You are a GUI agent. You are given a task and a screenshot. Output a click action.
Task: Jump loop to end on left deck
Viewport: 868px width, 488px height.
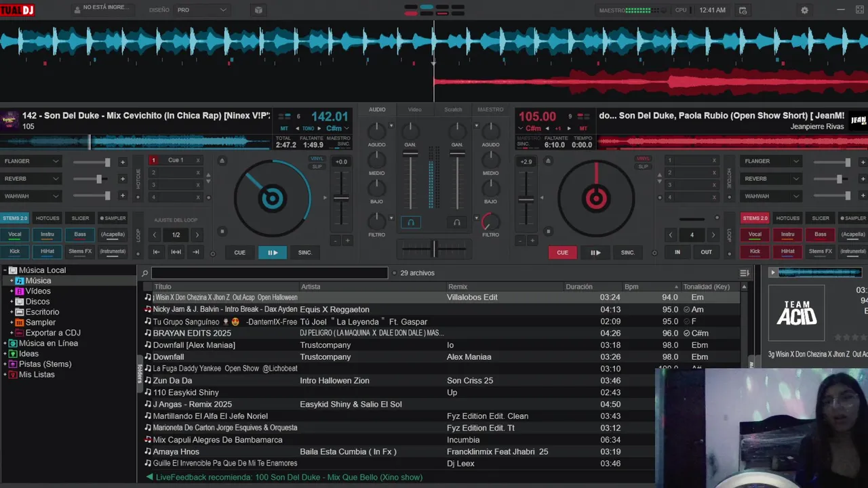[x=196, y=252]
